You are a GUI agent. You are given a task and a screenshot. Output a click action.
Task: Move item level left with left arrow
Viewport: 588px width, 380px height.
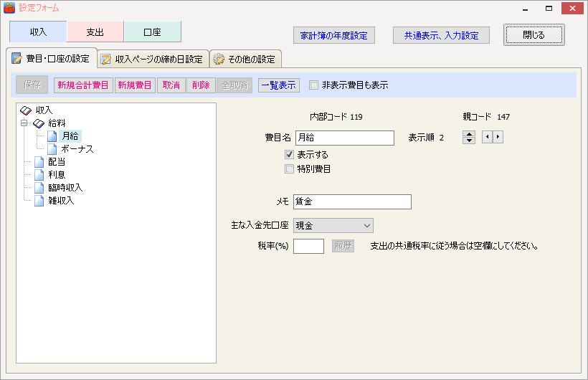[487, 137]
